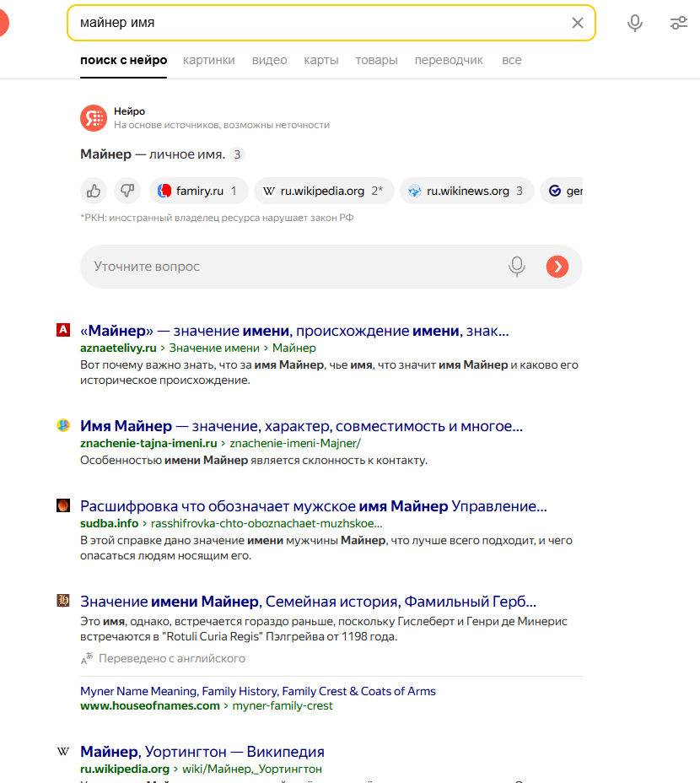The width and height of the screenshot is (700, 783).
Task: Open Расшифровка что обозначает мужское имя result
Action: pyautogui.click(x=314, y=506)
